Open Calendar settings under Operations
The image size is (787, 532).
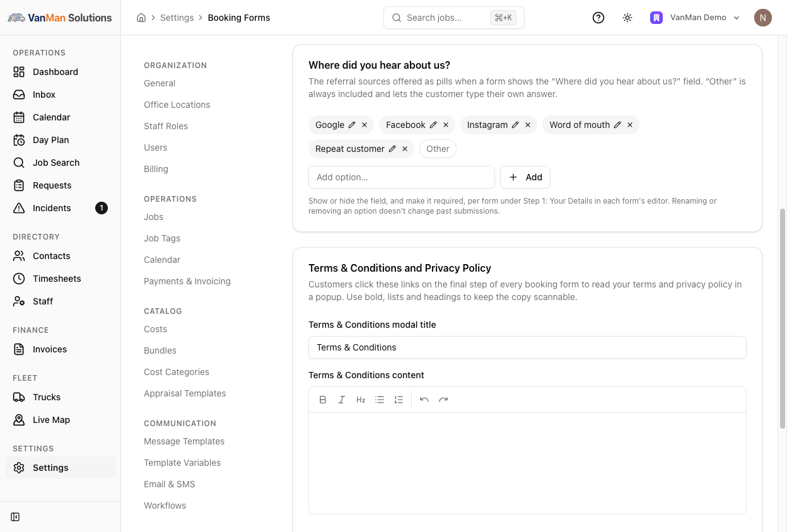click(162, 260)
